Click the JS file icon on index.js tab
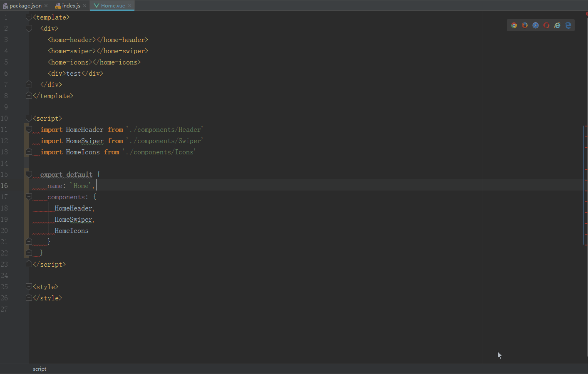Image resolution: width=588 pixels, height=374 pixels. (x=57, y=5)
